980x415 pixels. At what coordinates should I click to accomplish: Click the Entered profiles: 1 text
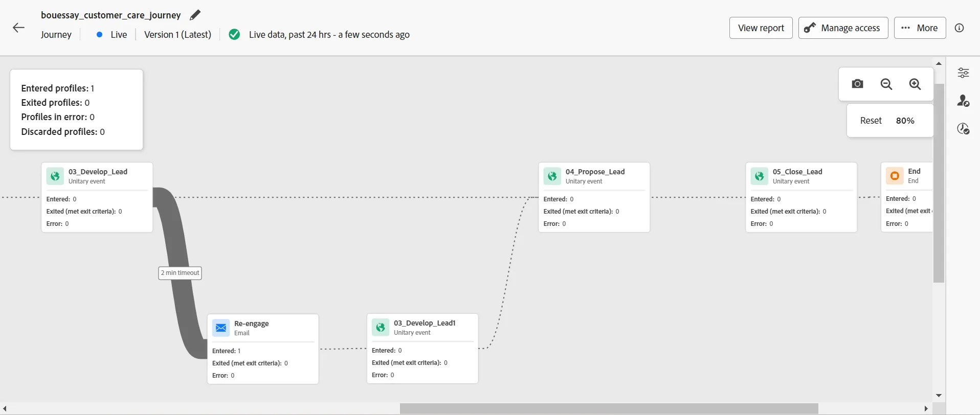point(58,88)
